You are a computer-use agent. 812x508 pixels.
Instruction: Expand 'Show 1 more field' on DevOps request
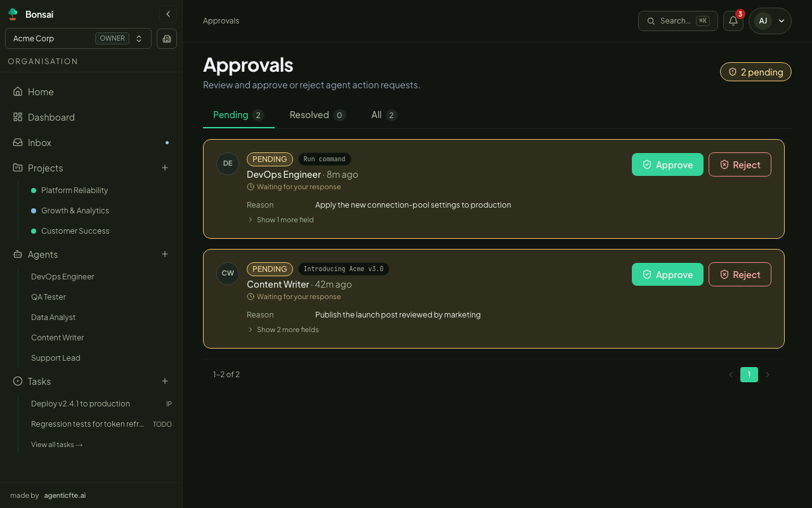click(x=280, y=220)
